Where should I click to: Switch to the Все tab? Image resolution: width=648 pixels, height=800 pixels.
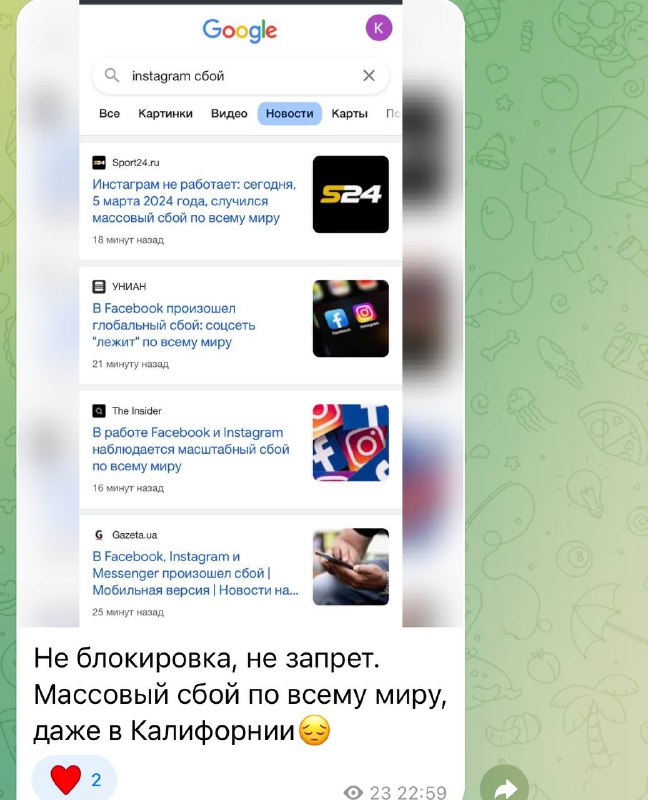(x=109, y=113)
